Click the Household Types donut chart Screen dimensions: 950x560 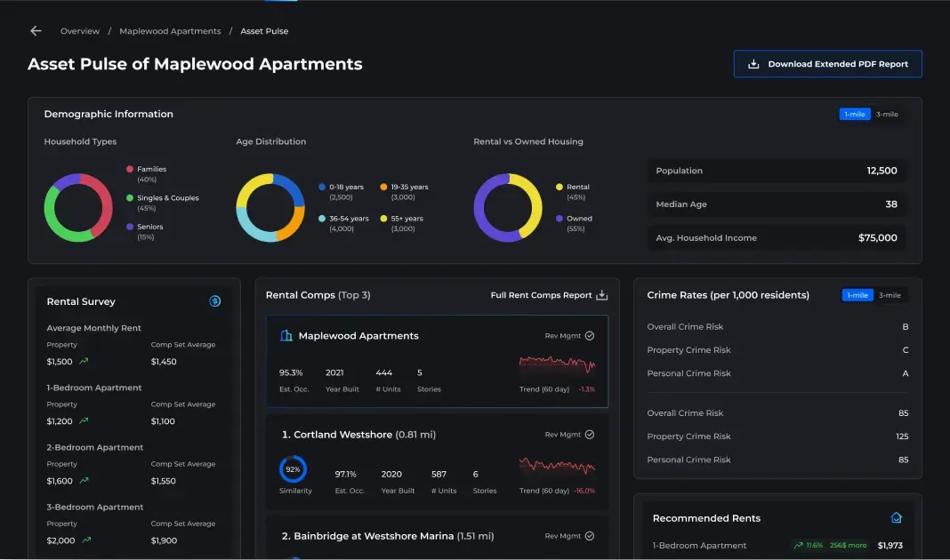(x=78, y=208)
